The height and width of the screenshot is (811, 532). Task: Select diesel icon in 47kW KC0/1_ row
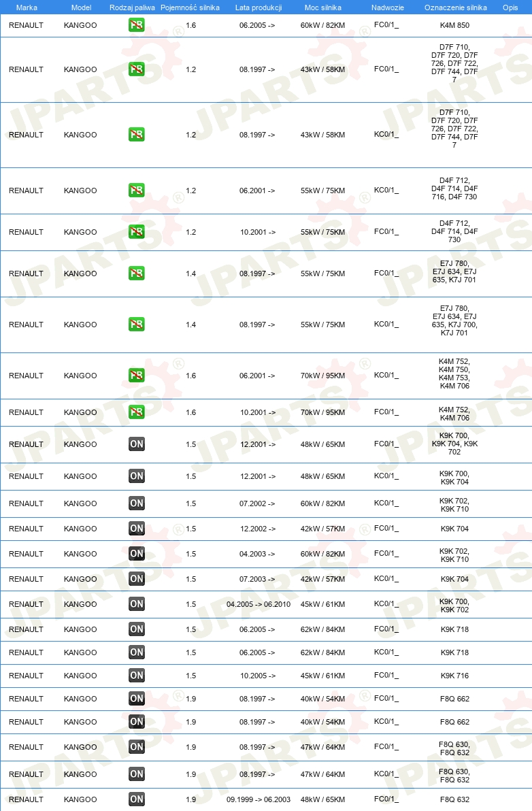coord(137,774)
